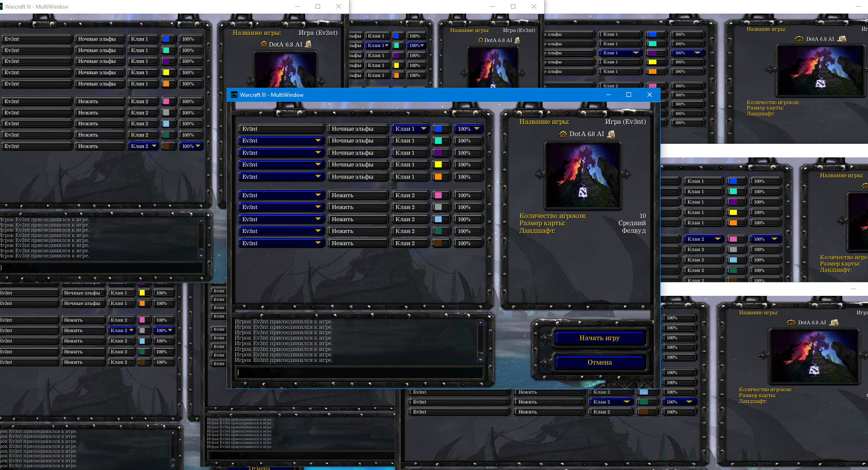Open the 100% handicap dropdown beside the dark-green color, bottom-center background window

coord(679,402)
